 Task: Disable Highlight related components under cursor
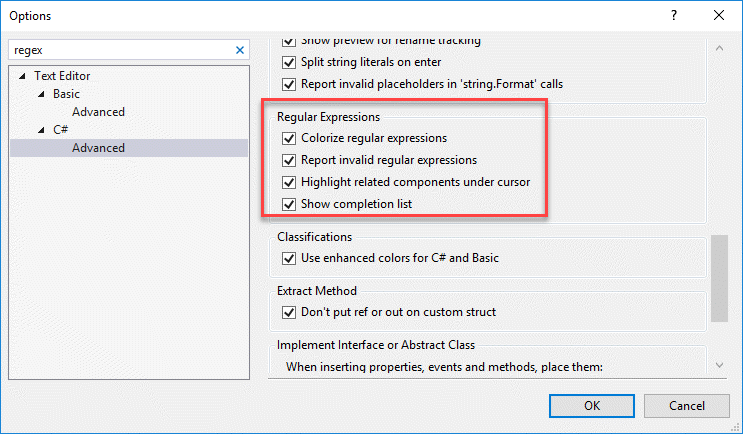290,182
